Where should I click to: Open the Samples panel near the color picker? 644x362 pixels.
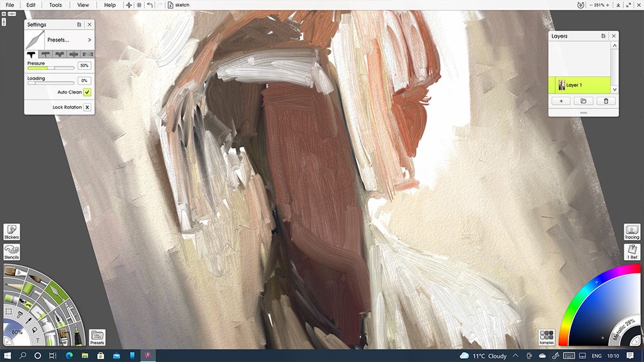tap(545, 337)
